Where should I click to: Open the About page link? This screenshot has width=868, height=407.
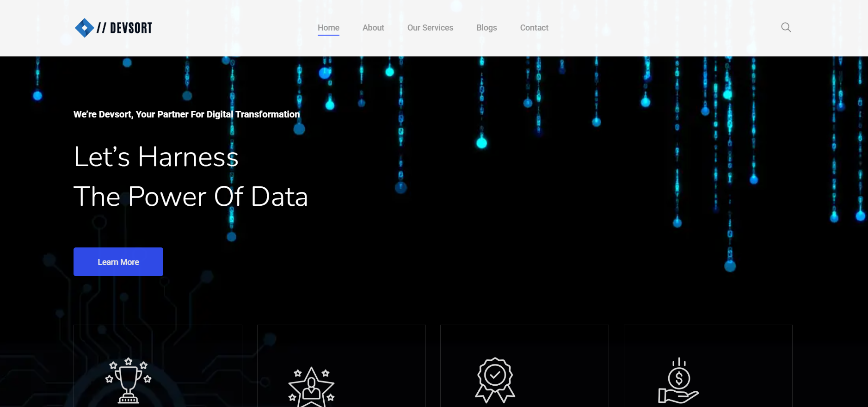373,28
